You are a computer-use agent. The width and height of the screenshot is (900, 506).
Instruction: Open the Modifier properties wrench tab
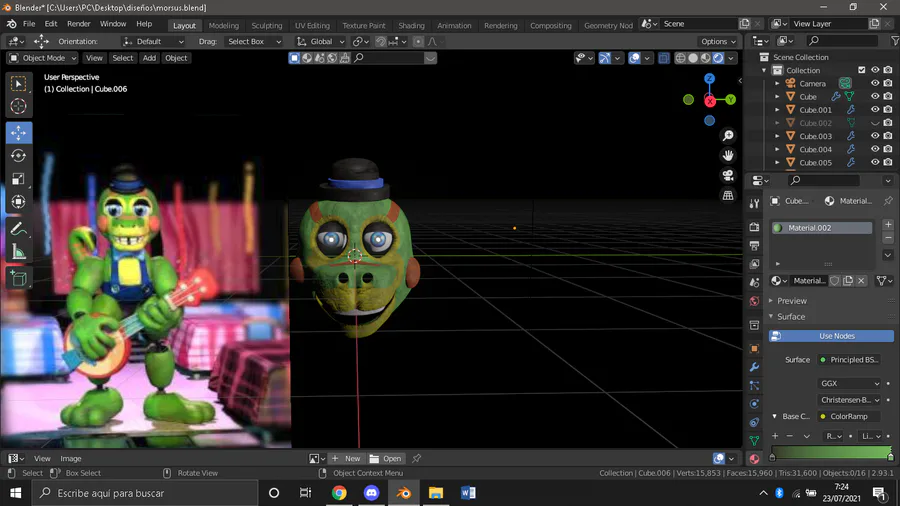point(754,367)
